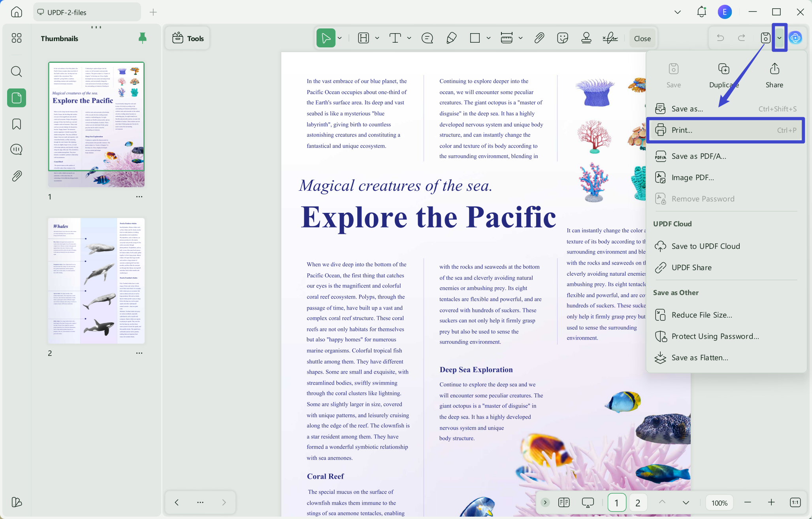Viewport: 812px width, 519px height.
Task: Add a sticky note comment
Action: 427,38
